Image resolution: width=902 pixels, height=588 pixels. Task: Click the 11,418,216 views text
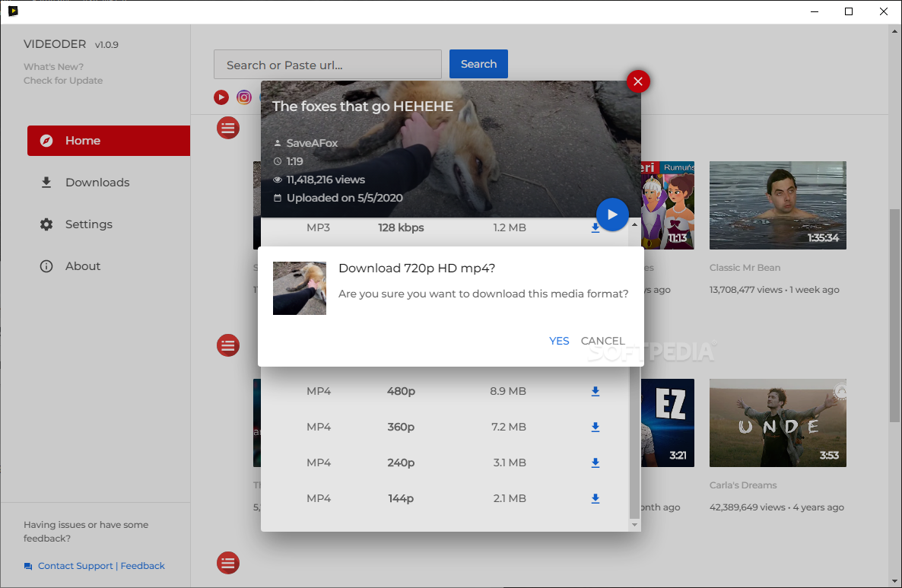(326, 180)
